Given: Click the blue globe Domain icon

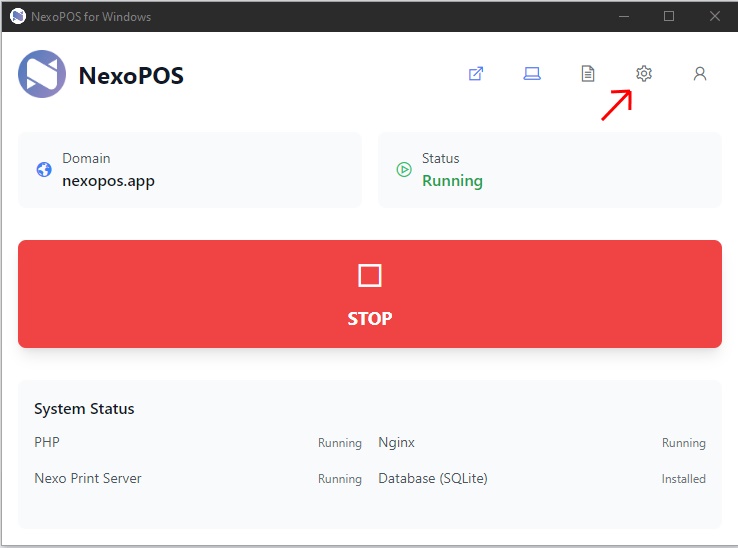Looking at the screenshot, I should click(44, 169).
